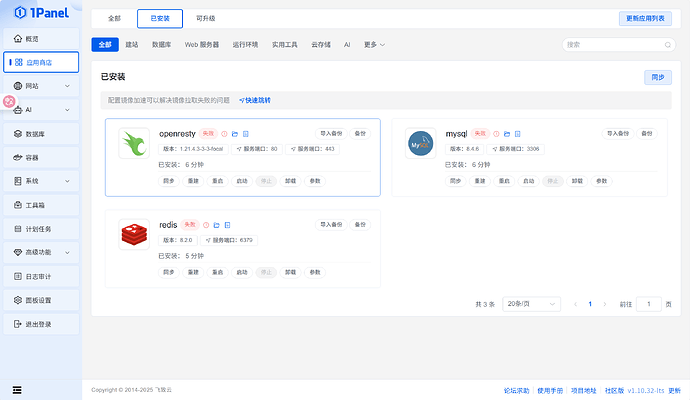
Task: Filter by Web 服务器 category
Action: [202, 44]
